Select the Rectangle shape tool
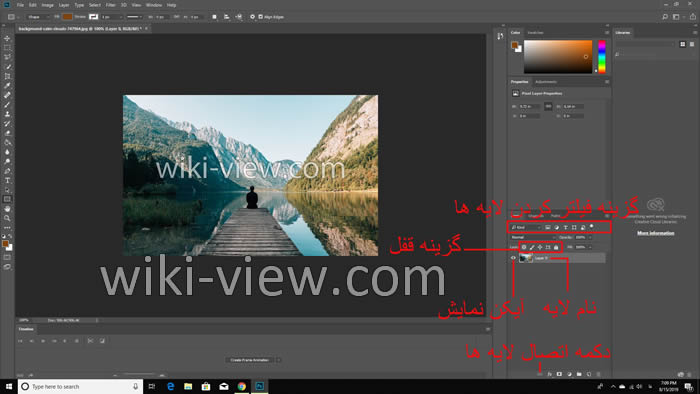 pyautogui.click(x=7, y=199)
